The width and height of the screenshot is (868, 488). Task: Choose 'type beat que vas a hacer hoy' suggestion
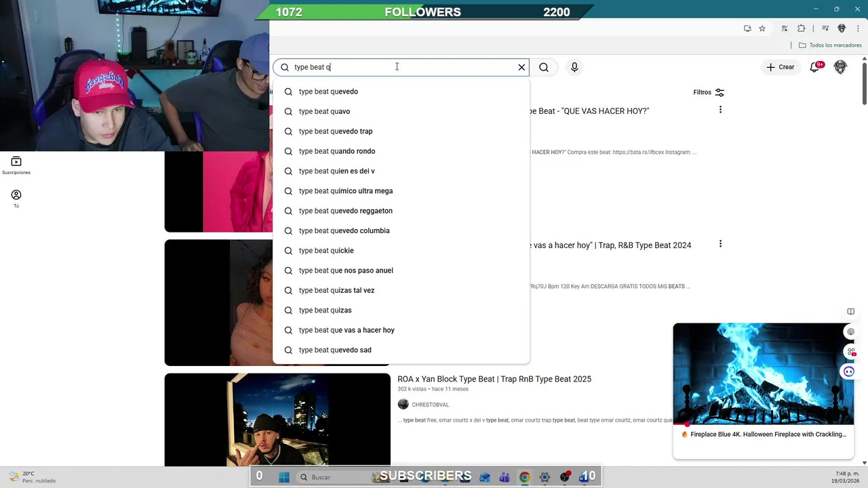401,330
